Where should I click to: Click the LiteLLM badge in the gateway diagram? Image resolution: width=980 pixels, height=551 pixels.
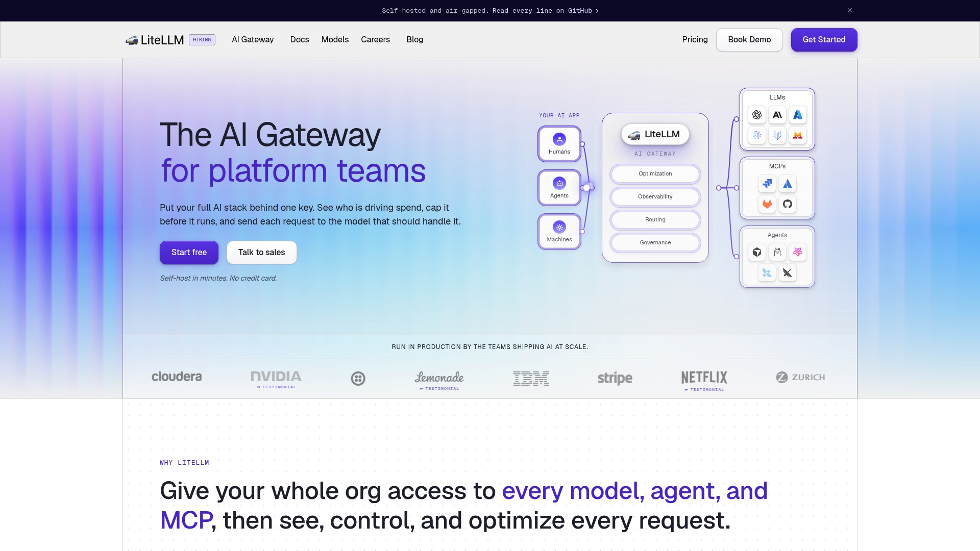coord(655,135)
